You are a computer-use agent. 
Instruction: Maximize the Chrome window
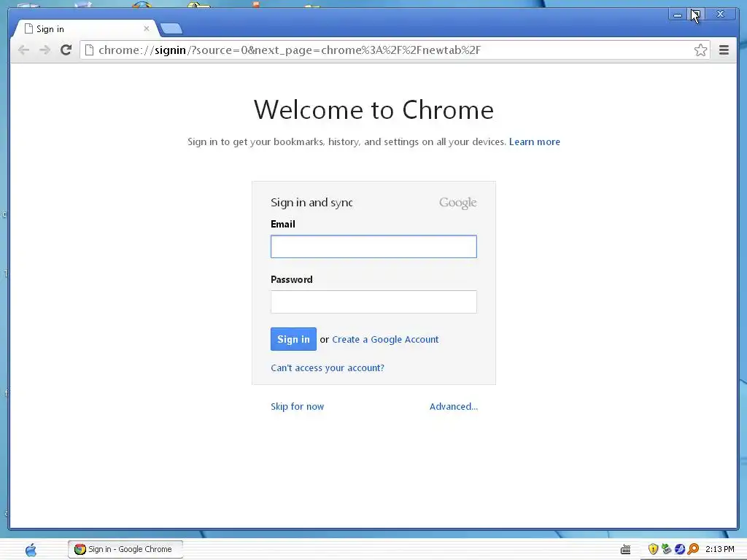(695, 15)
